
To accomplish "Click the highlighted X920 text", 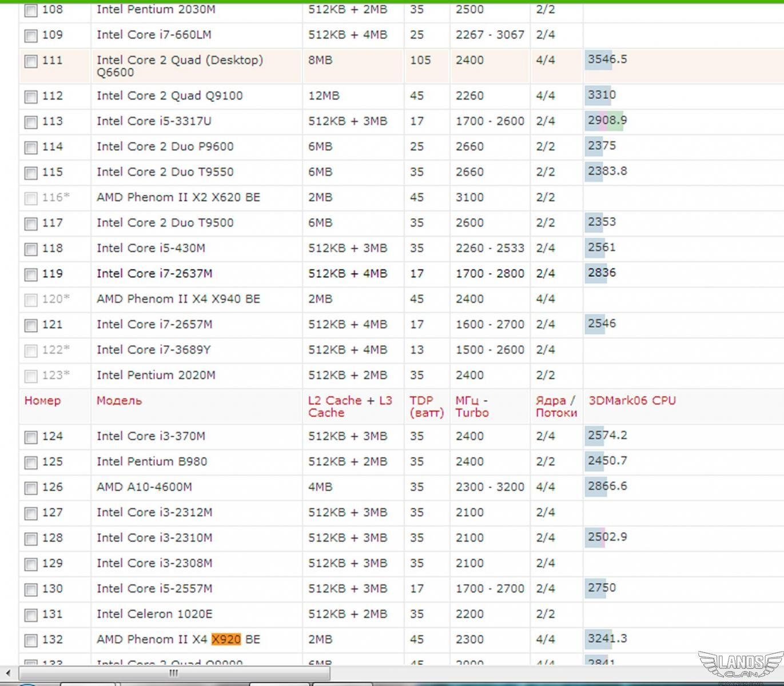I will [226, 639].
